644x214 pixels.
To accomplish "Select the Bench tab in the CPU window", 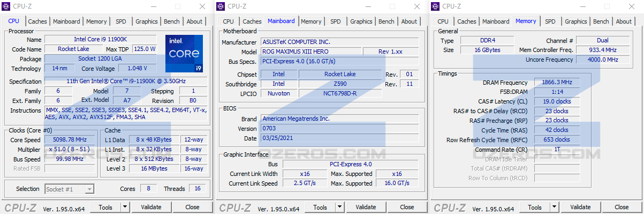I will 172,21.
